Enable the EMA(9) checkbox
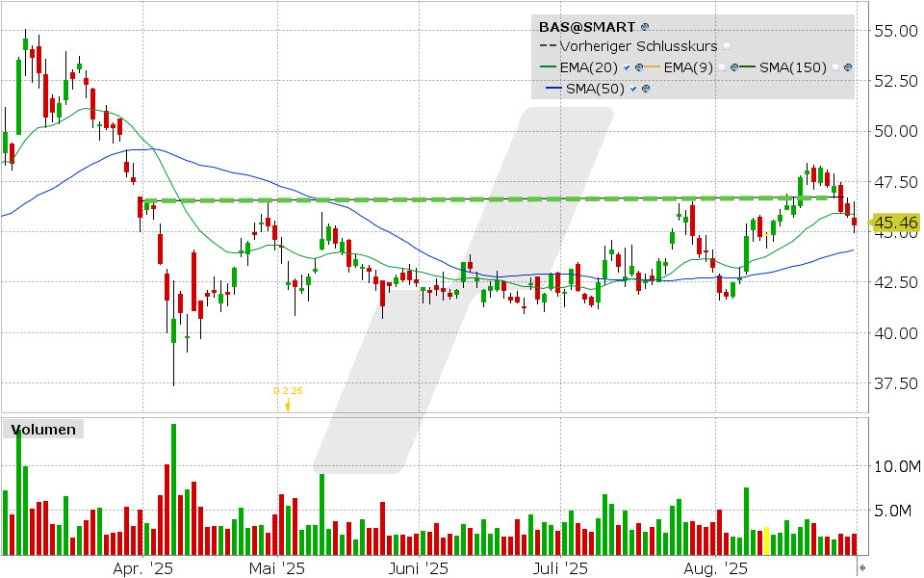924x578 pixels. pyautogui.click(x=721, y=67)
